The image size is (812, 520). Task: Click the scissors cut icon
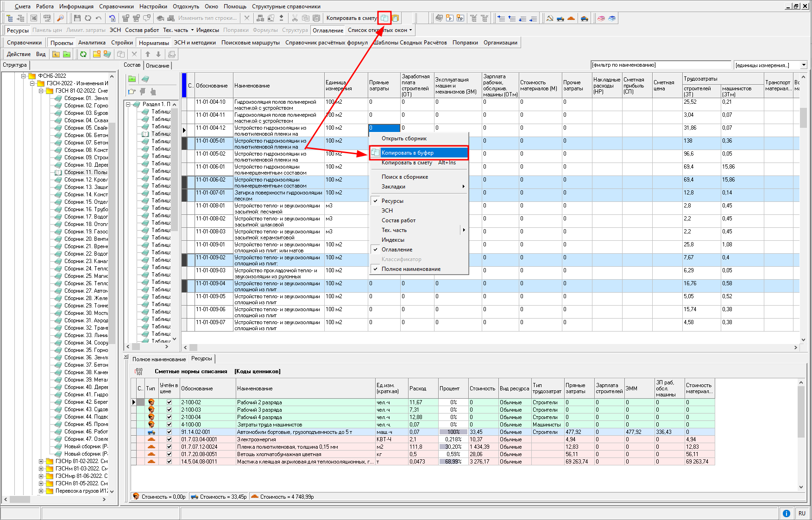click(295, 19)
